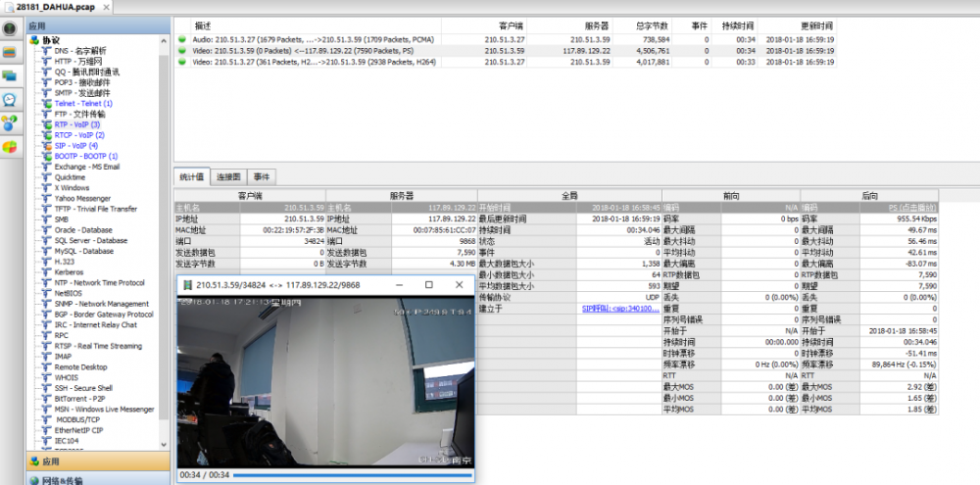Switch to the 统计值 tab
The width and height of the screenshot is (980, 485).
tap(192, 177)
